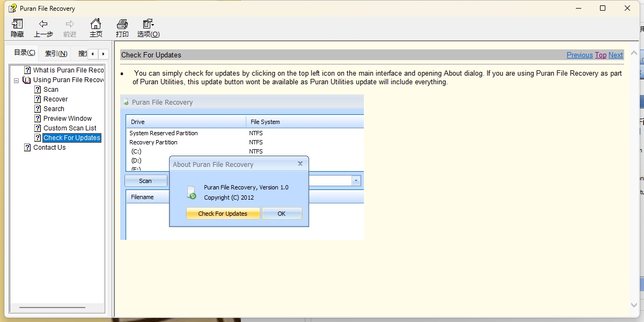644x322 pixels.
Task: Click the content pane scroll down arrow
Action: pos(634,305)
